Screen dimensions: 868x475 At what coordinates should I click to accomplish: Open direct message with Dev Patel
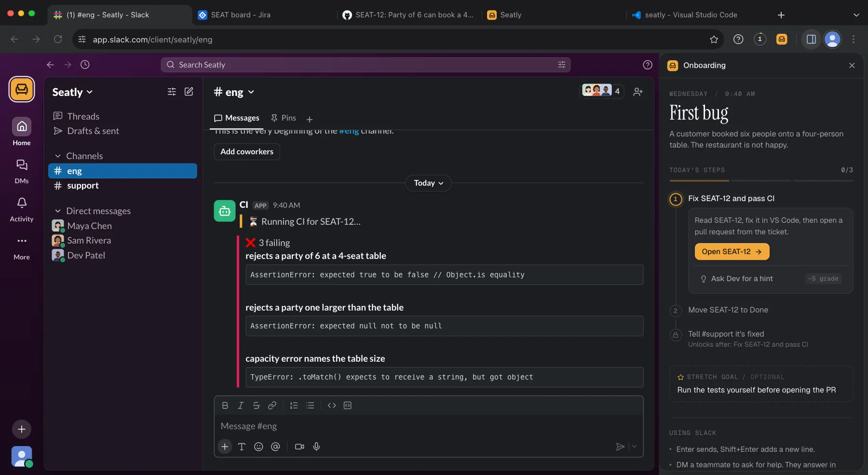click(122, 255)
